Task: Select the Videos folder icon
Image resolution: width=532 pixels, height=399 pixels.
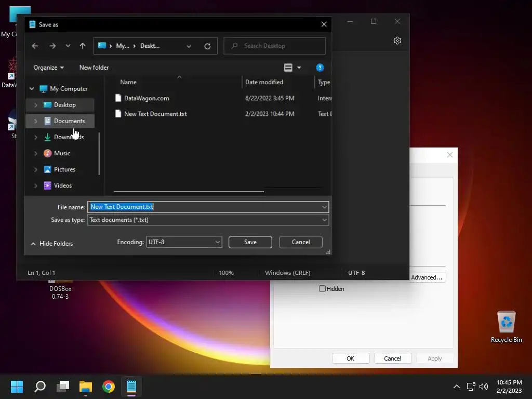Action: click(47, 185)
